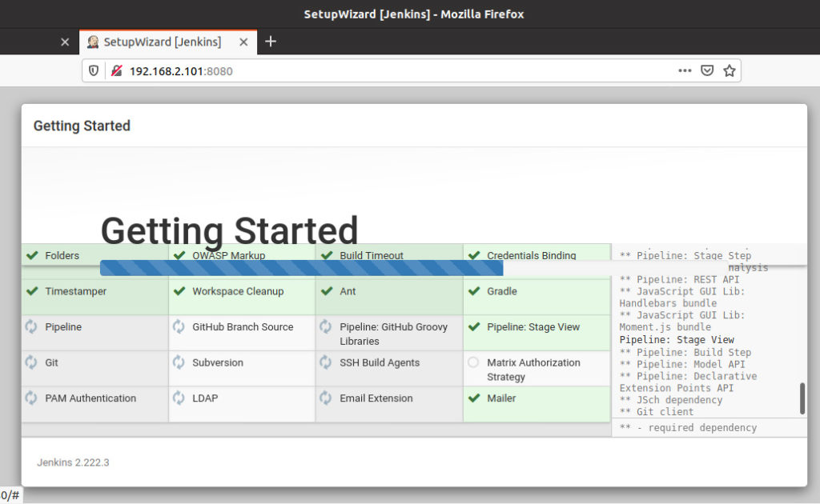Click the checkmark beside Credentials Binding

(x=474, y=255)
